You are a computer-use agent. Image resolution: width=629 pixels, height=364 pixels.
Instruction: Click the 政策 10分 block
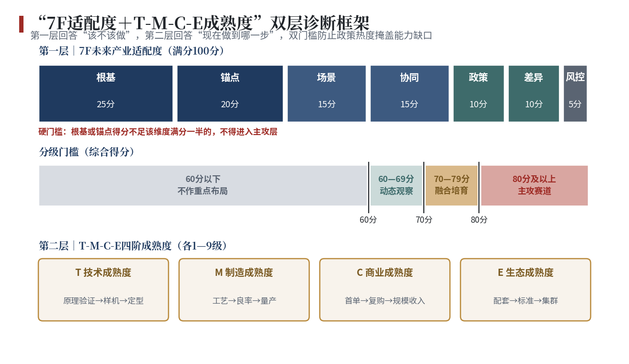[478, 93]
